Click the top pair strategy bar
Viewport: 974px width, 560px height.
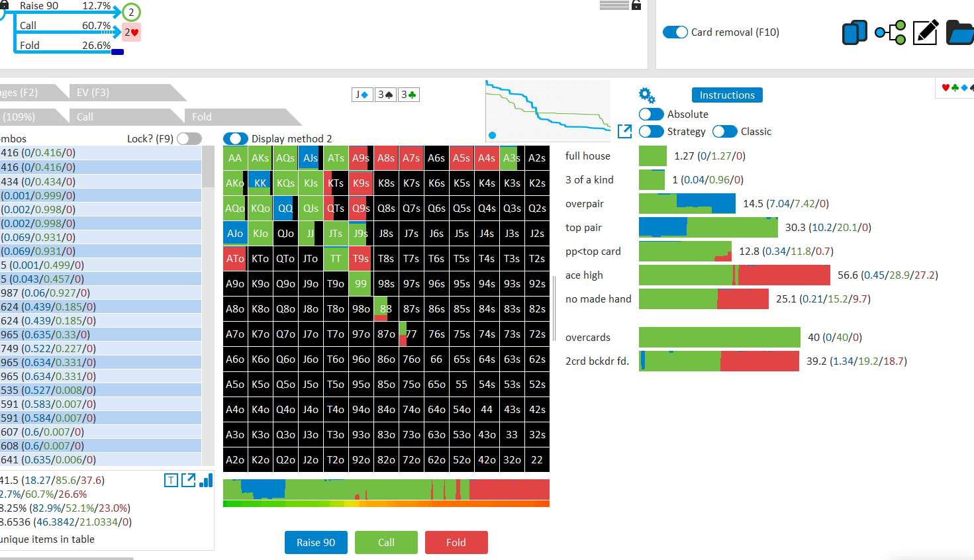tap(708, 228)
